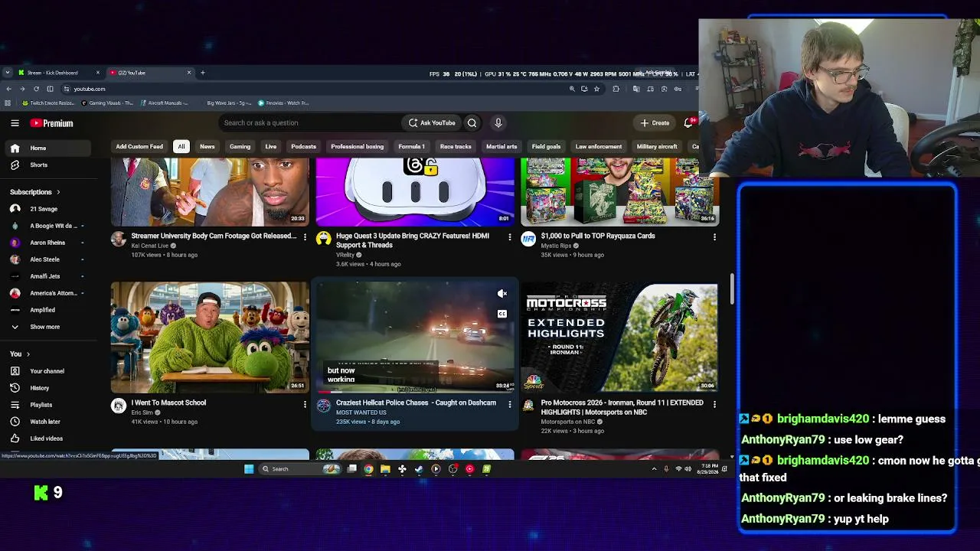Click the Ask YouTube button
This screenshot has height=551, width=980.
point(431,122)
